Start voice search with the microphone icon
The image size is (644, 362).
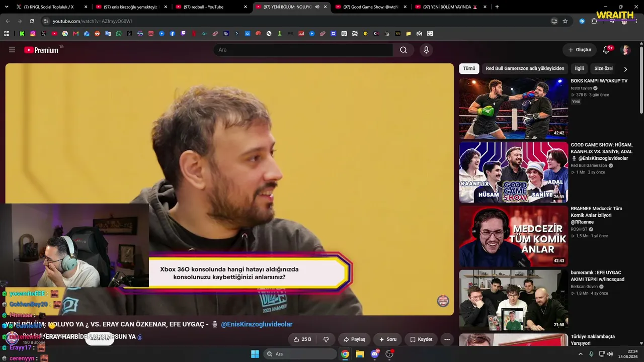click(x=426, y=50)
